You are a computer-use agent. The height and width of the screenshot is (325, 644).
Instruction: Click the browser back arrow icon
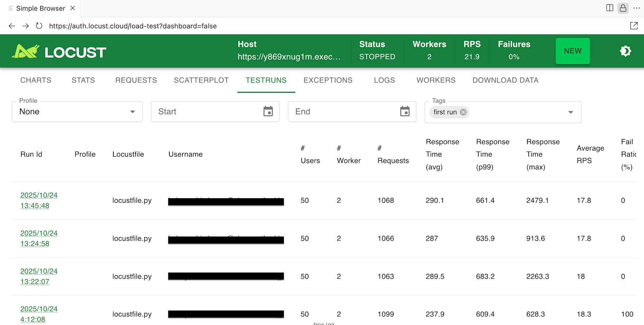[x=12, y=26]
